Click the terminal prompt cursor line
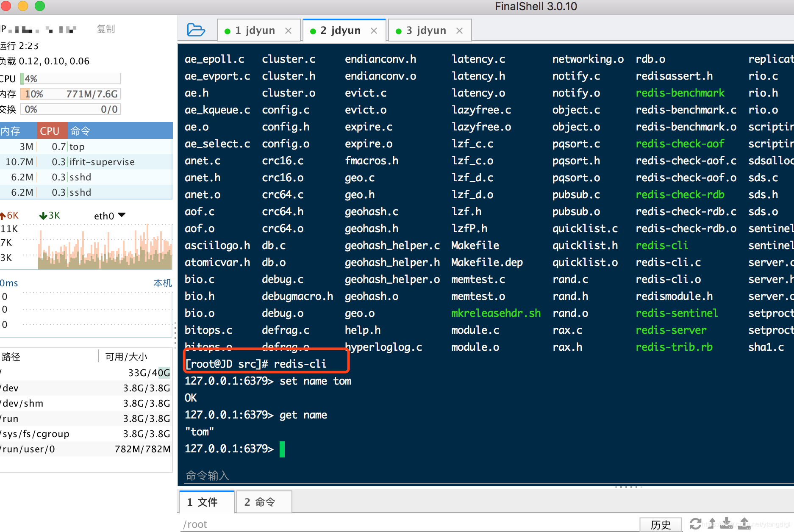Image resolution: width=794 pixels, height=532 pixels. click(x=235, y=449)
